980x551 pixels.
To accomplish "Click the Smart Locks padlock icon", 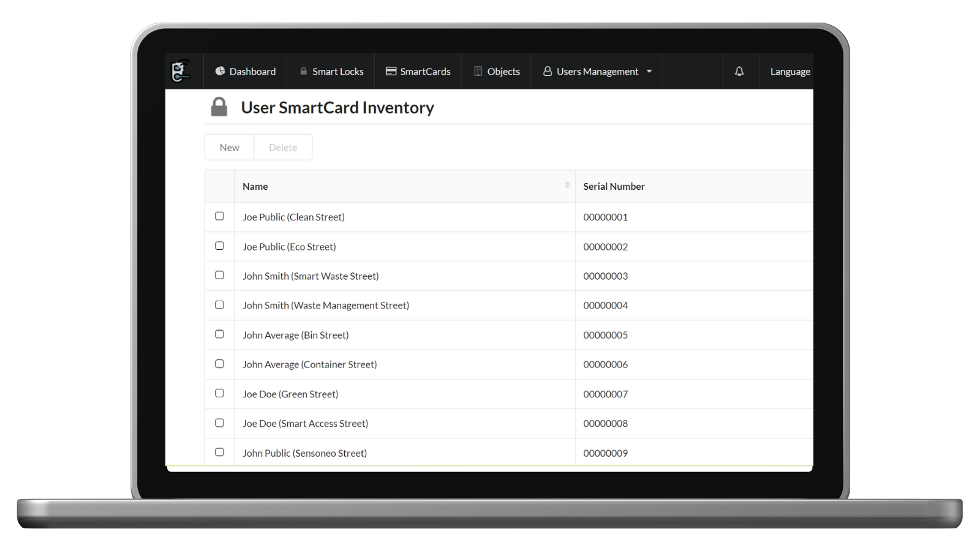I will coord(303,71).
